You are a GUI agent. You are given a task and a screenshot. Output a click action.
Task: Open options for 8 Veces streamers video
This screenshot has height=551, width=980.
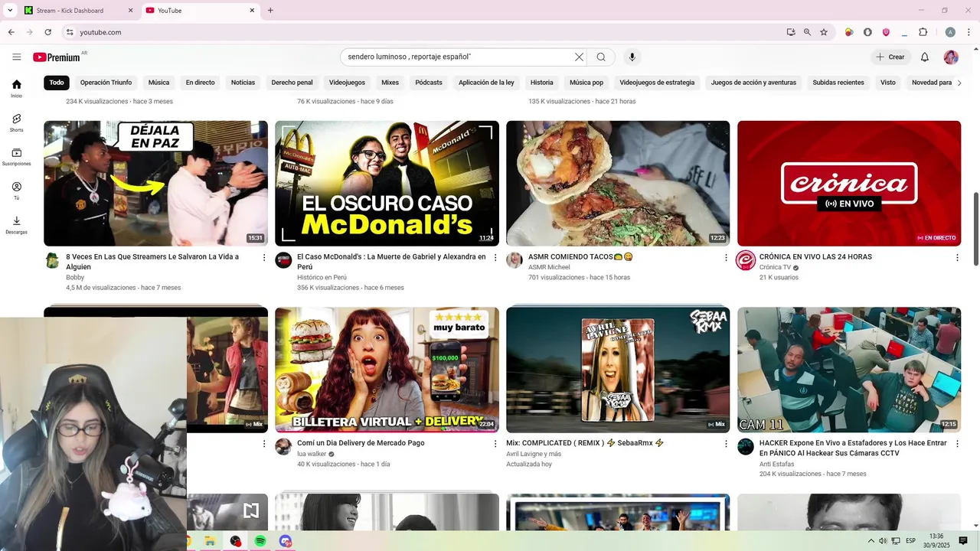point(264,258)
